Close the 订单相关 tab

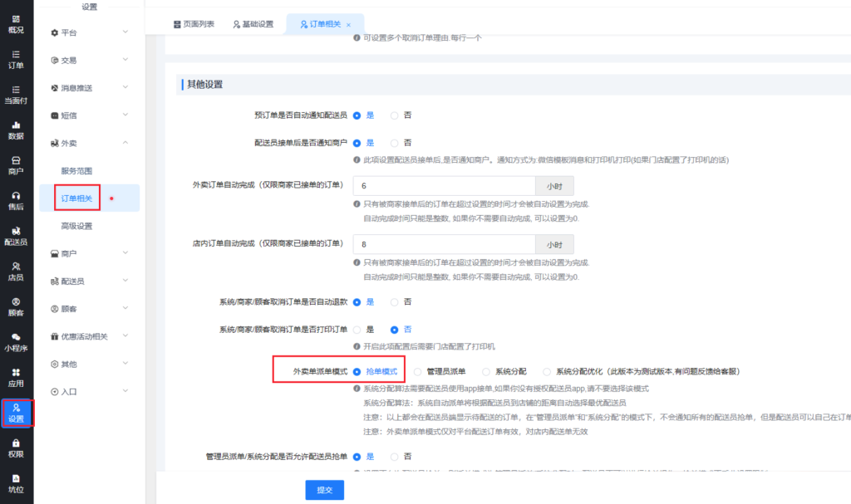348,25
